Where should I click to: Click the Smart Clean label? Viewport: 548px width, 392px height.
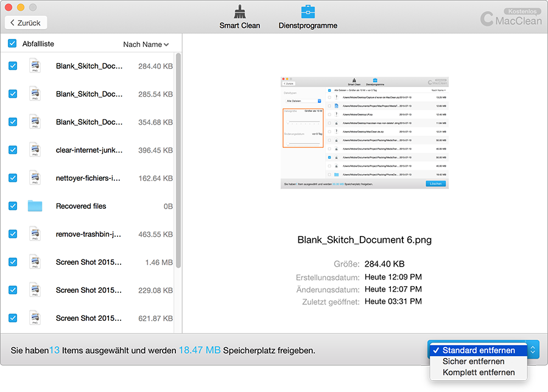pos(240,26)
